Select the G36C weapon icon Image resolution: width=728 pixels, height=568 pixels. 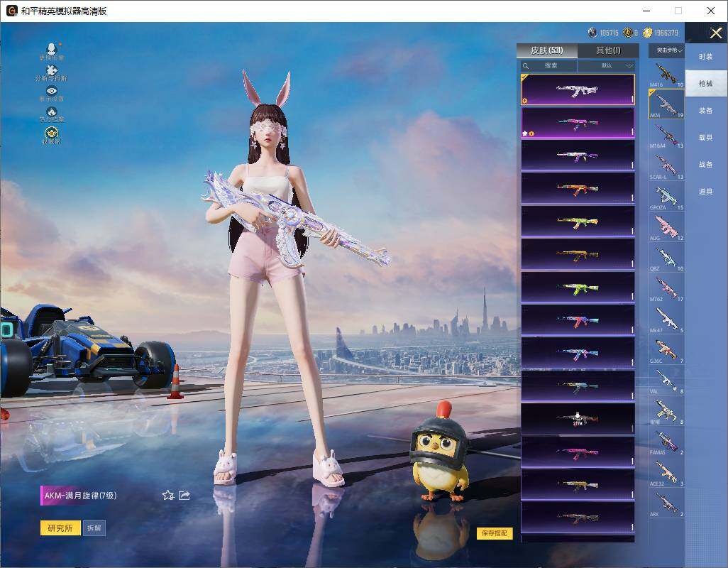(666, 350)
